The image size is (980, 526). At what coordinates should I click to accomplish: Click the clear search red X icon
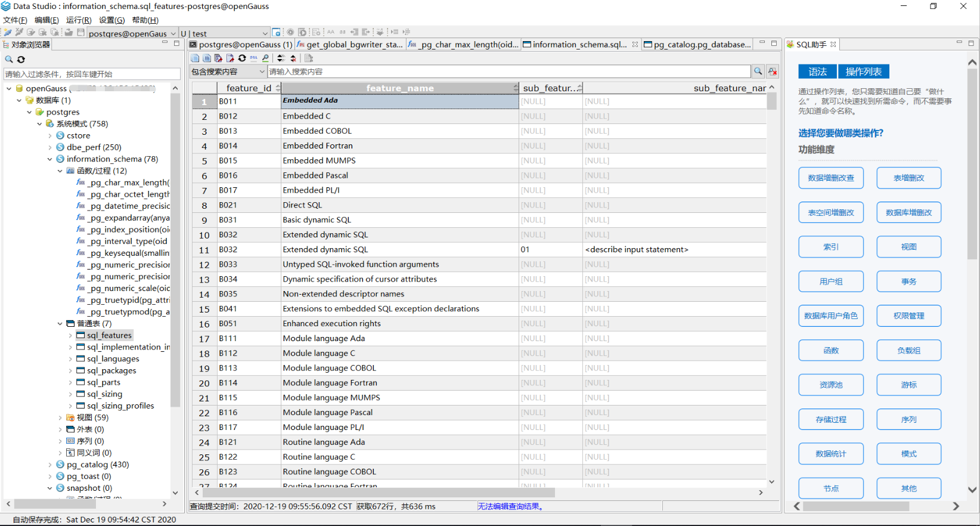pos(773,72)
